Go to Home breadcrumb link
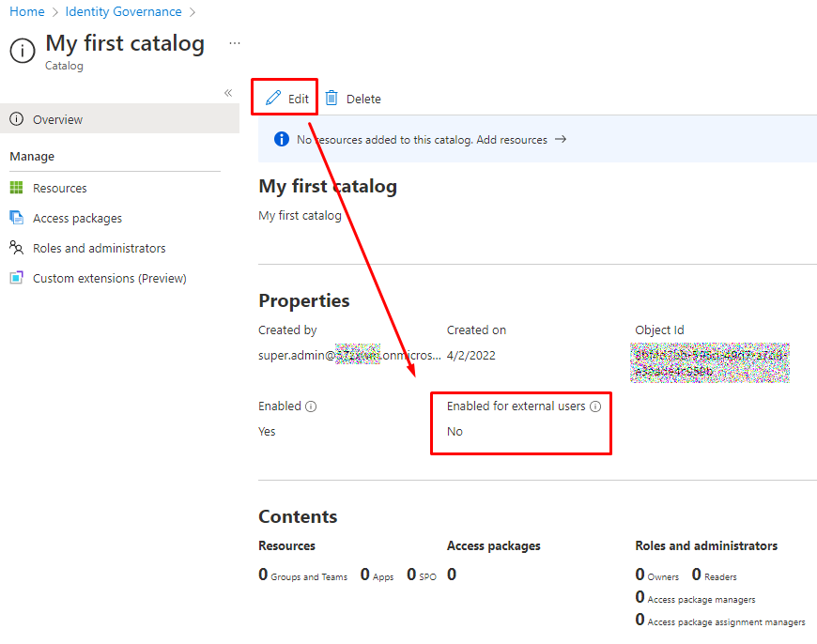 coord(27,12)
